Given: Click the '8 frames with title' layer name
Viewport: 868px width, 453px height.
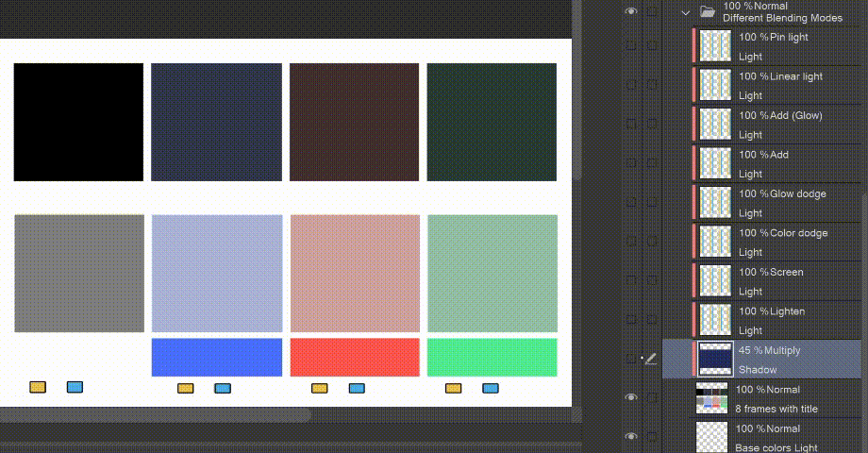Looking at the screenshot, I should click(x=776, y=409).
